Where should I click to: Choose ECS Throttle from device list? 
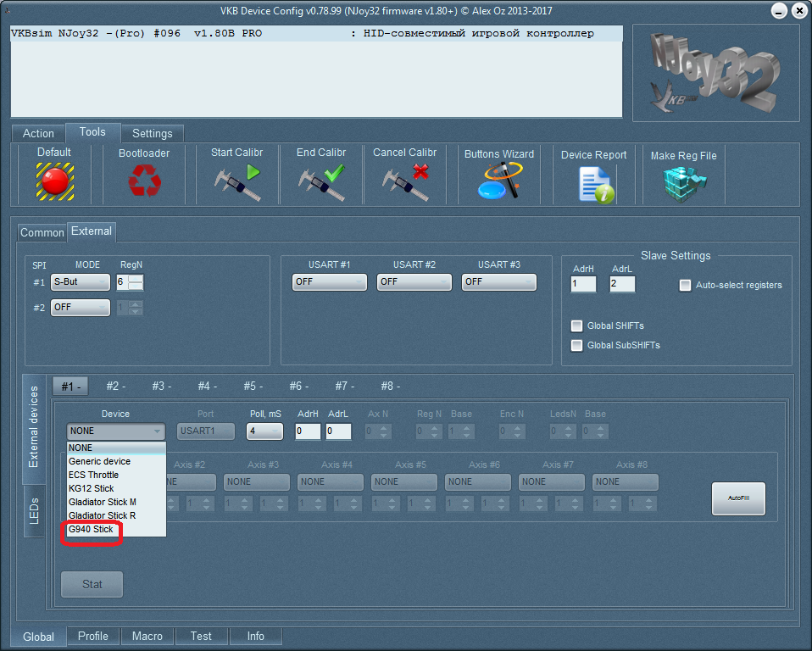116,475
